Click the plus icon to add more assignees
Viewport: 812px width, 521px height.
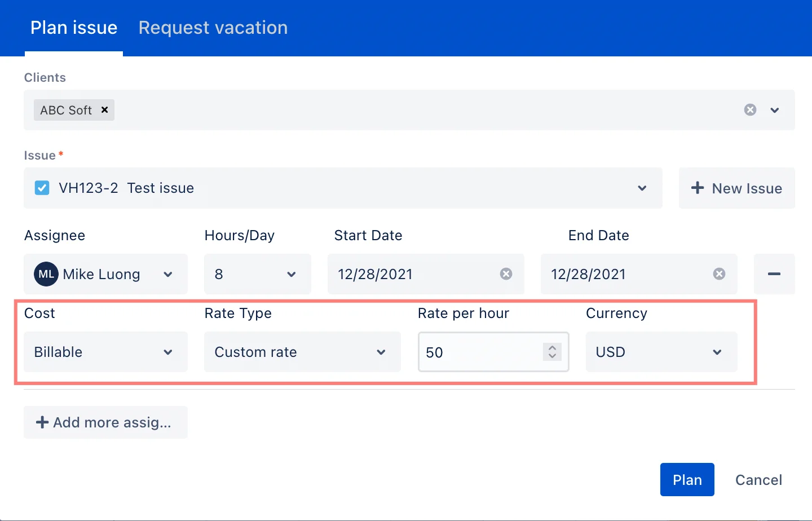point(42,422)
